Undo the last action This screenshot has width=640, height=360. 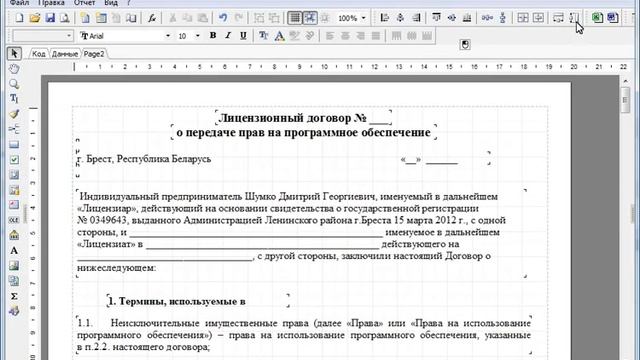pos(223,18)
